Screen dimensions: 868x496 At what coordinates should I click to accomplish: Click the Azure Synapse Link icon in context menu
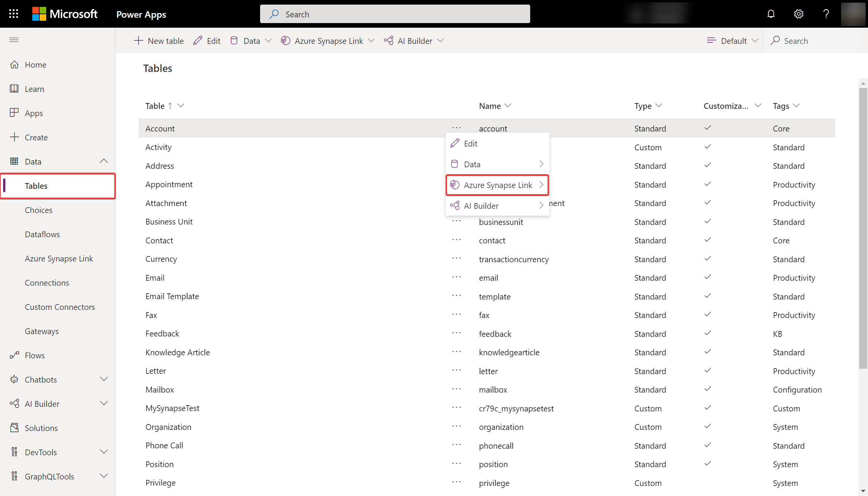tap(455, 185)
